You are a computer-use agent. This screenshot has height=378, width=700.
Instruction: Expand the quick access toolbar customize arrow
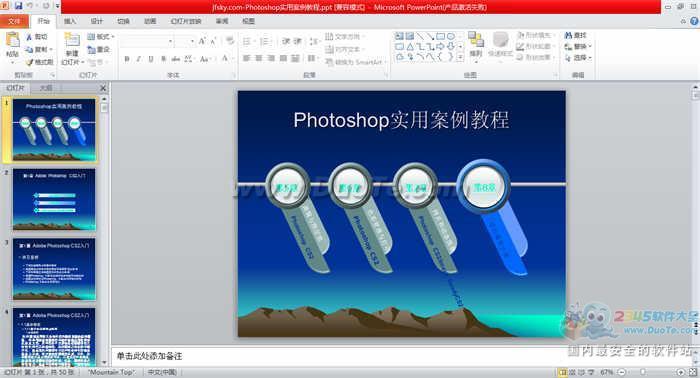click(57, 6)
